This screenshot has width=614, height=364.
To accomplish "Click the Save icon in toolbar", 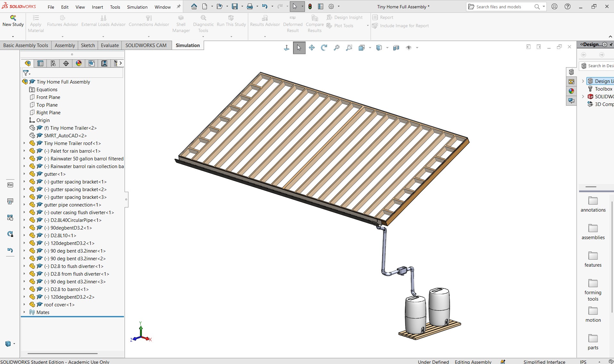I will 235,6.
